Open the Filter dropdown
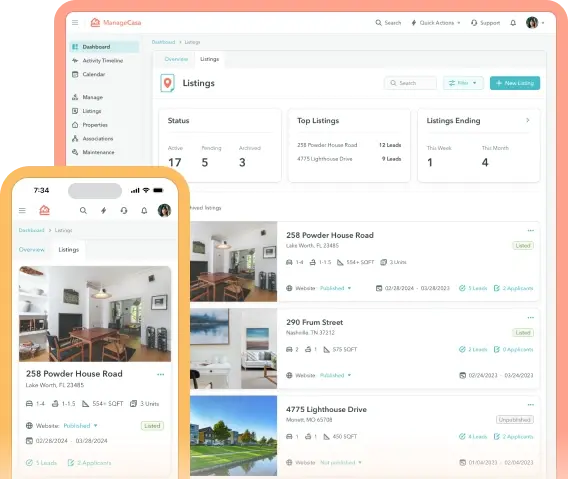This screenshot has width=568, height=479. (463, 83)
